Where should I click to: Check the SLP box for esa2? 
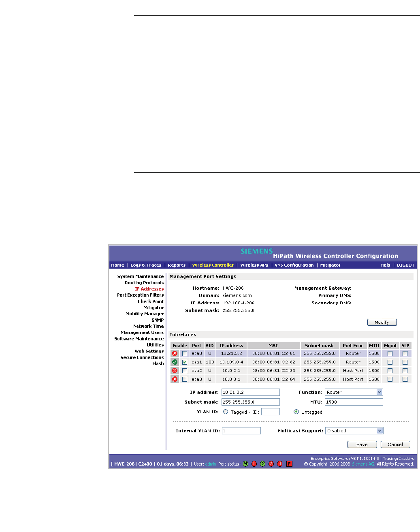click(405, 371)
